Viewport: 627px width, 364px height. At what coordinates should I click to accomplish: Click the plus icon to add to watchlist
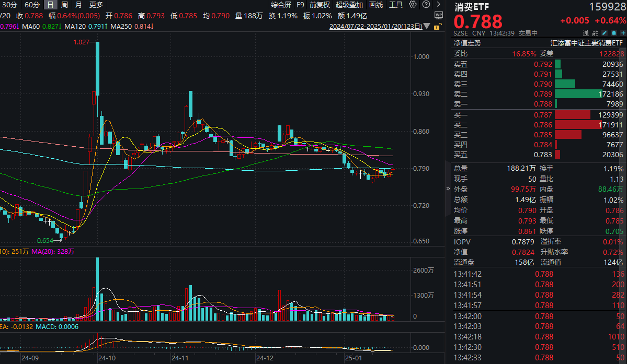[x=624, y=32]
